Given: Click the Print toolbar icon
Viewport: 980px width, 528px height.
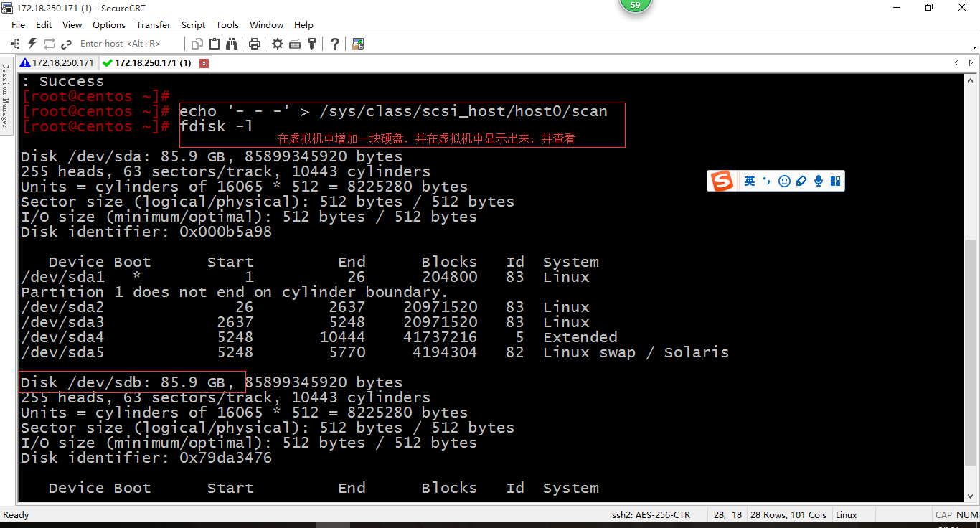Looking at the screenshot, I should (254, 44).
